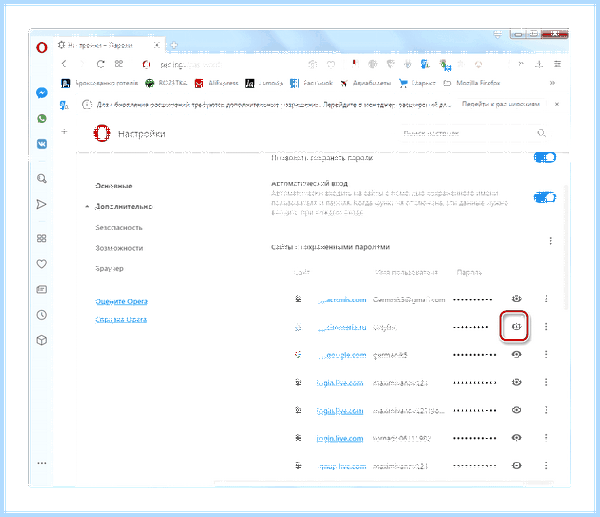Open downloads arrow icon in toolbar

point(539,64)
